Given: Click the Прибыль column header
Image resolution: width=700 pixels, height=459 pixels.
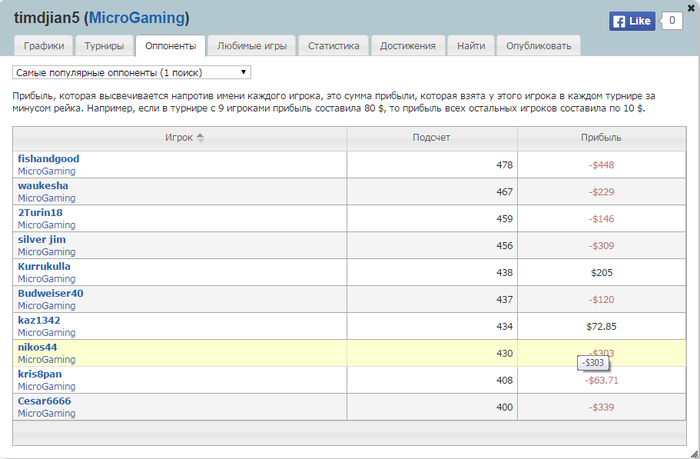Looking at the screenshot, I should [x=601, y=138].
